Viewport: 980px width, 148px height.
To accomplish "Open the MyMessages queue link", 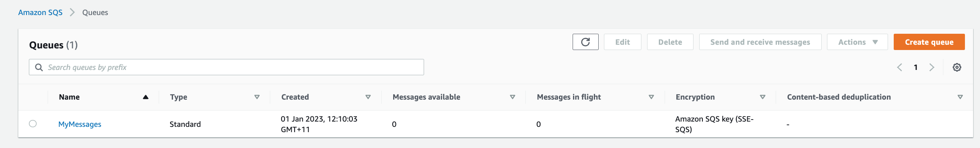I will click(x=80, y=124).
